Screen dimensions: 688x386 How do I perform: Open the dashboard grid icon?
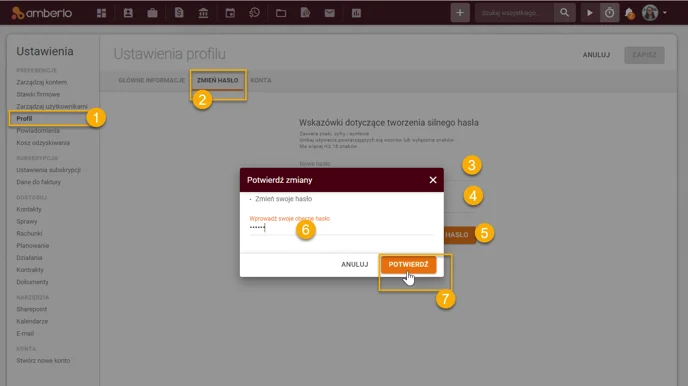pos(101,13)
